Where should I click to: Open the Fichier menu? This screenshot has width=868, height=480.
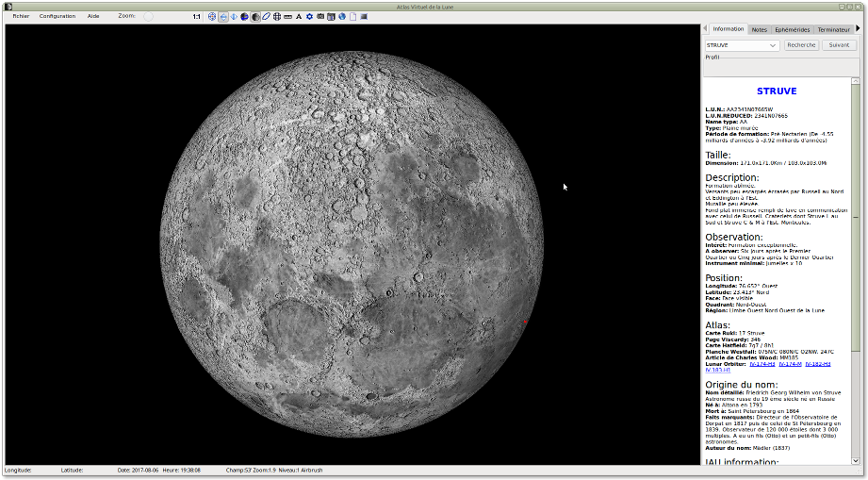(x=21, y=16)
